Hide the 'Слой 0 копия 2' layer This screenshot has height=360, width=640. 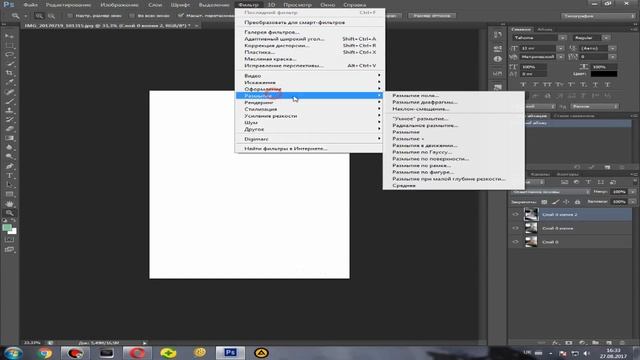click(x=516, y=214)
